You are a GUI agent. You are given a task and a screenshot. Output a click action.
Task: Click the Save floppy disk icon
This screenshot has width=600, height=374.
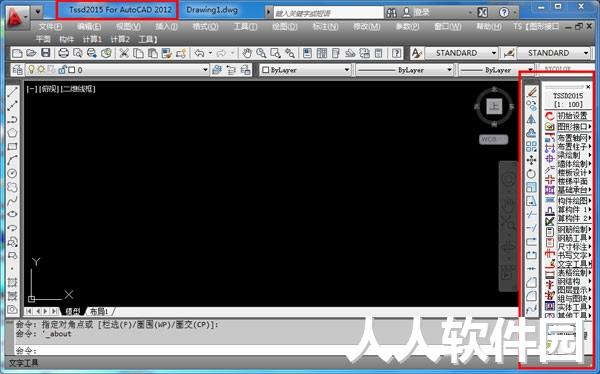(46, 53)
